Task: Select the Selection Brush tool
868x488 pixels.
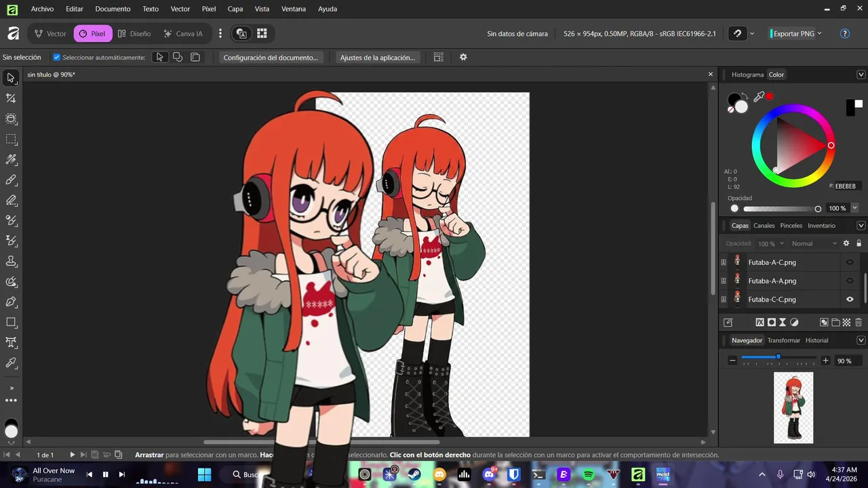Action: [x=11, y=119]
